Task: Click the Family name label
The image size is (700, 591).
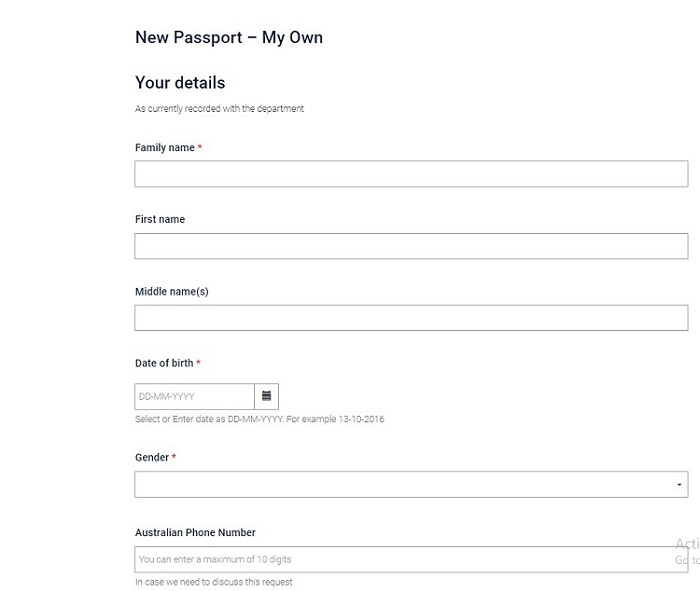Action: pyautogui.click(x=165, y=148)
